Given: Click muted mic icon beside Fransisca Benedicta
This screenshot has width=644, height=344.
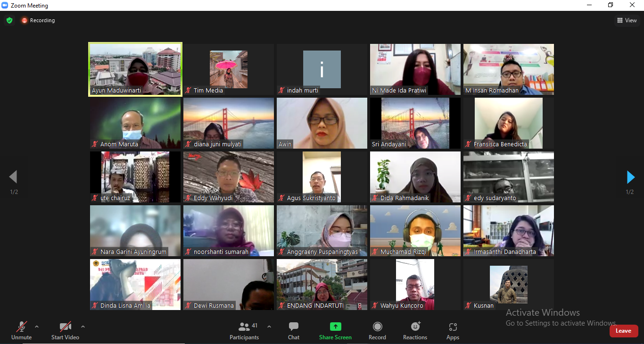Looking at the screenshot, I should (469, 144).
